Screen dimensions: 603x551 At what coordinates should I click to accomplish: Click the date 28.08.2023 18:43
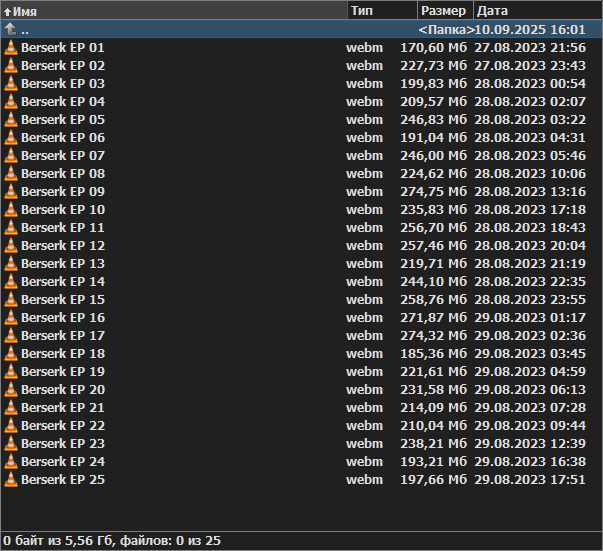point(530,227)
